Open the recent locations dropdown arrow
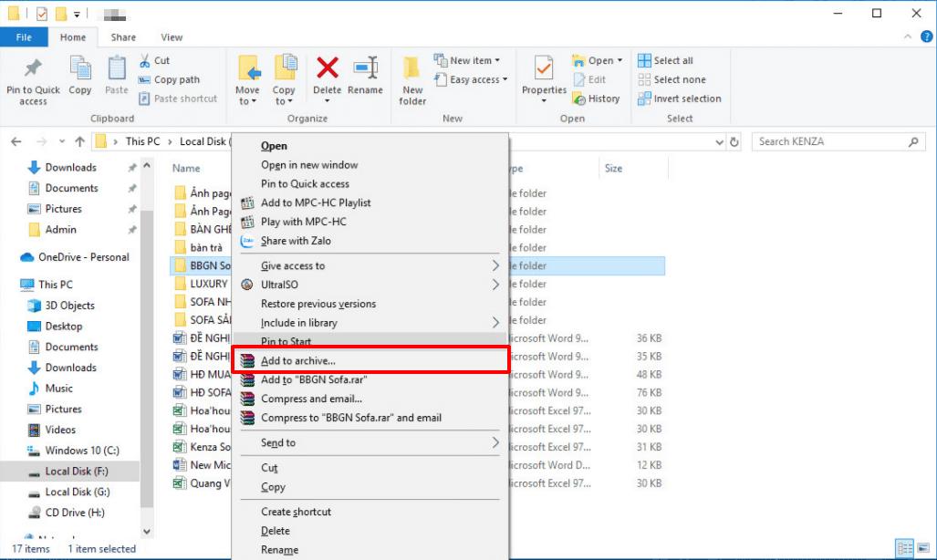937x560 pixels. coord(61,141)
